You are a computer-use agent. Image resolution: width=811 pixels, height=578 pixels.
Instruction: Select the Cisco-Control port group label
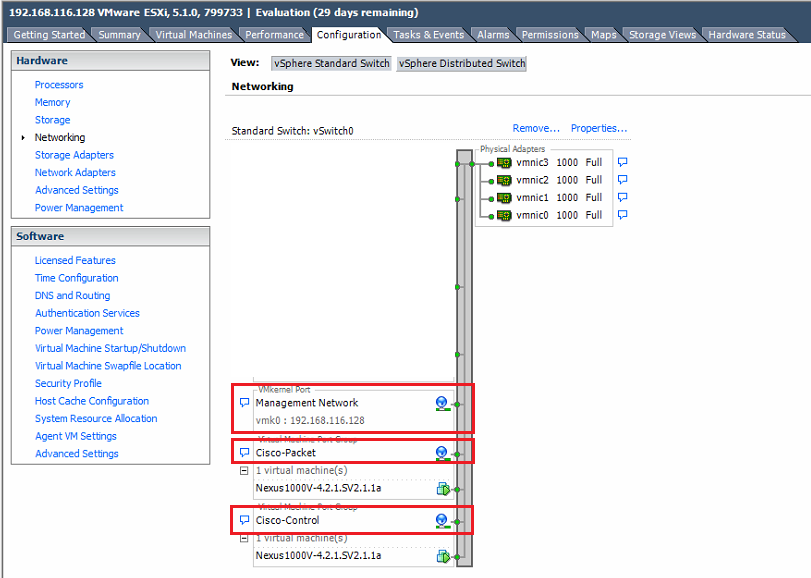288,521
